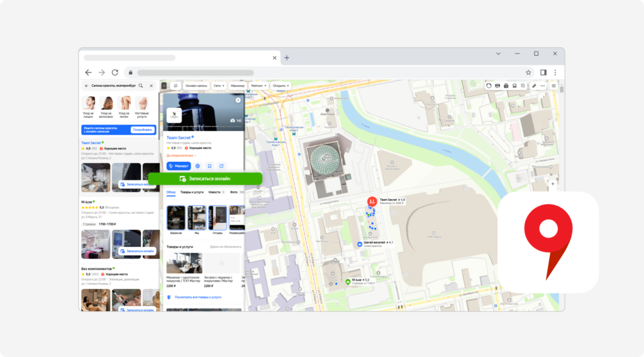Screen dimensions: 644x357
Task: Switch to Товары и услуги tab
Action: (192, 192)
